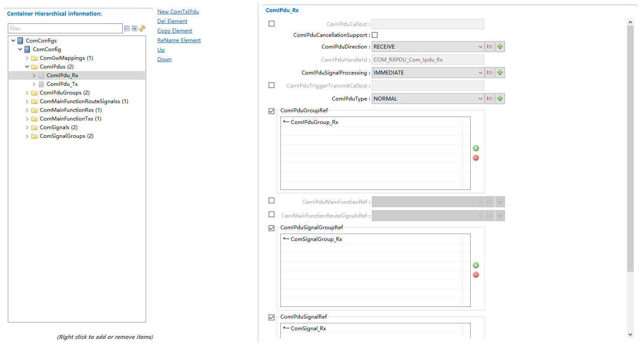Enable the ComIPduCallout checkbox
The height and width of the screenshot is (345, 644).
coord(272,24)
